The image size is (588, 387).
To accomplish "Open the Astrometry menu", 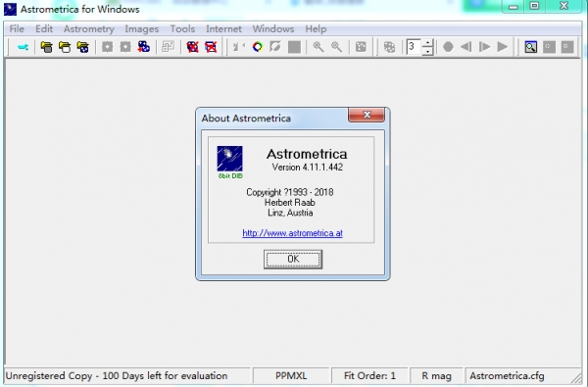I will pyautogui.click(x=89, y=28).
